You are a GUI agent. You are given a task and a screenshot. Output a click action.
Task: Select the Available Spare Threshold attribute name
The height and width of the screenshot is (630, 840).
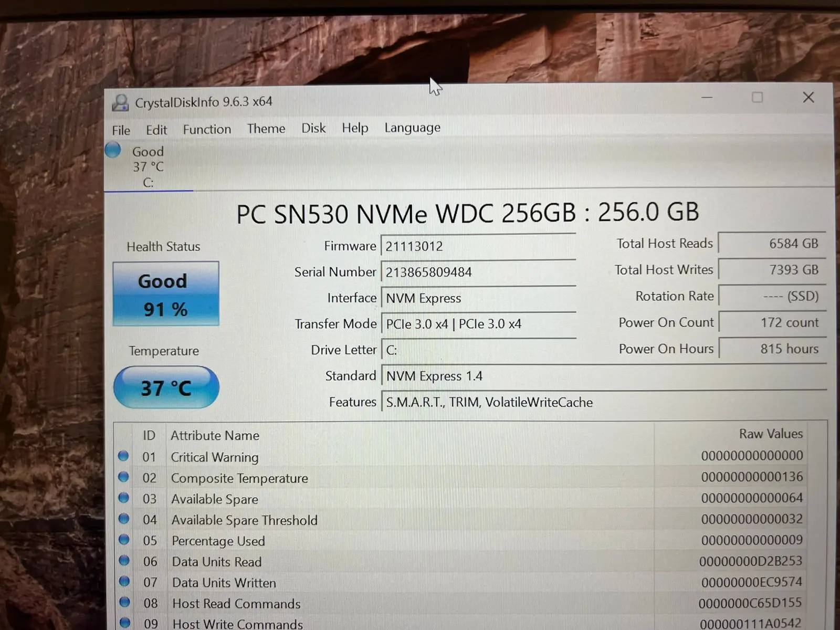[245, 520]
